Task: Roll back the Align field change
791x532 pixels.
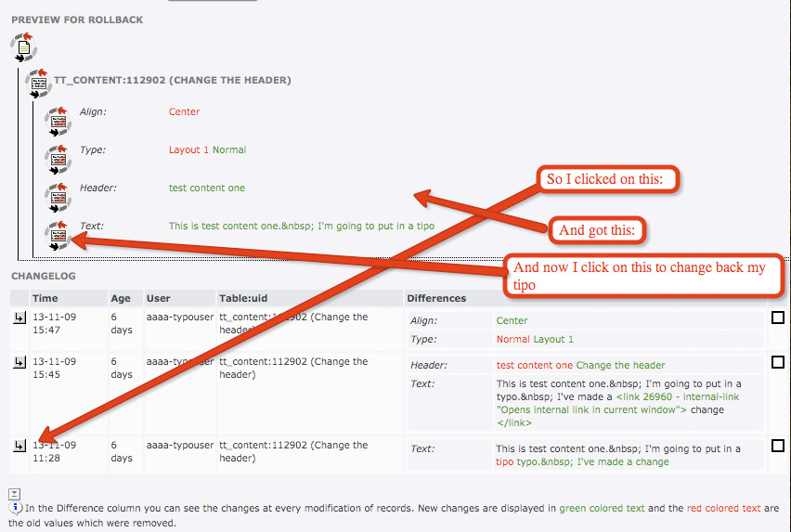Action: 58,121
